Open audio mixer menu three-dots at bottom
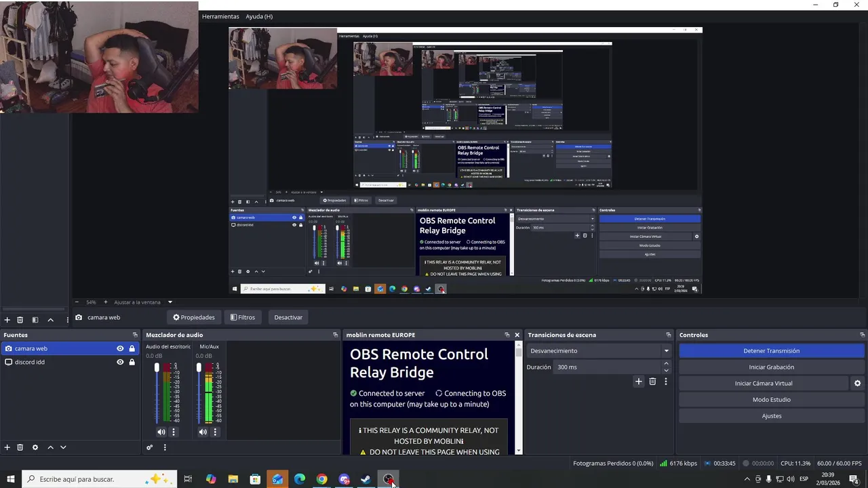 pos(164,447)
